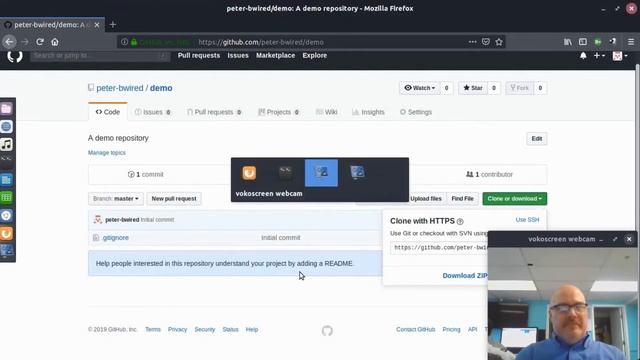Screen dimensions: 640x360
Task: Go to Firefox home page icon
Action: 55,42
